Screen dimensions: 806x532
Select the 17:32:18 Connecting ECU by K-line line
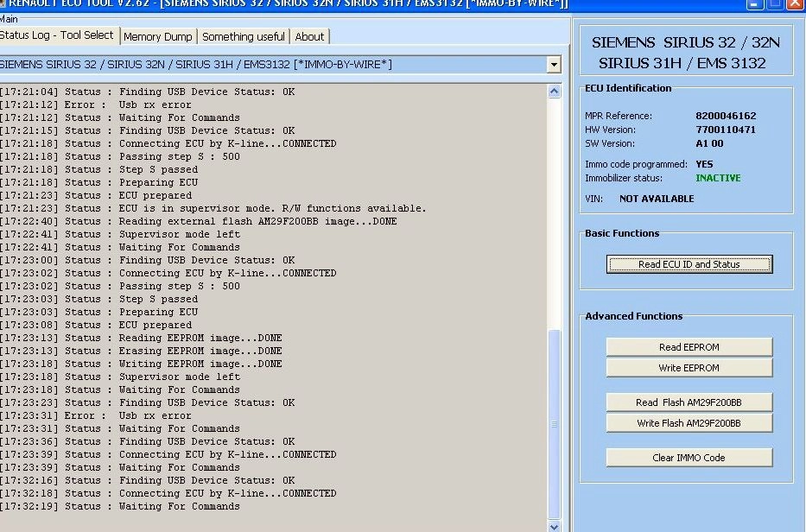tap(168, 493)
